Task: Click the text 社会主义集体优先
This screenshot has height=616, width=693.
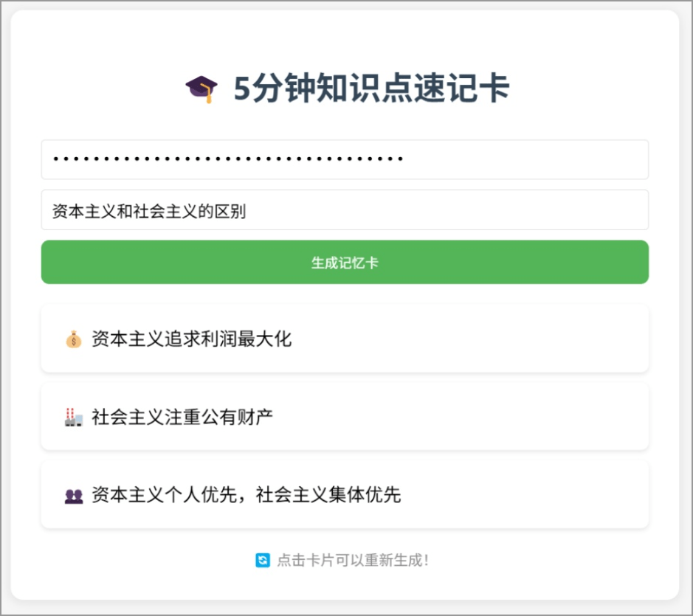Action: (328, 495)
